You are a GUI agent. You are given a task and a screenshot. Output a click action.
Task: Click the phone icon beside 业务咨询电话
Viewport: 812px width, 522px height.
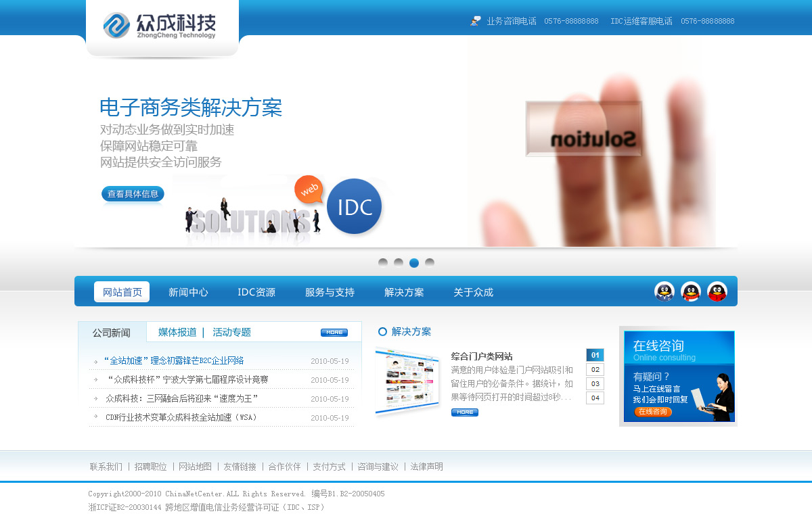coord(476,21)
